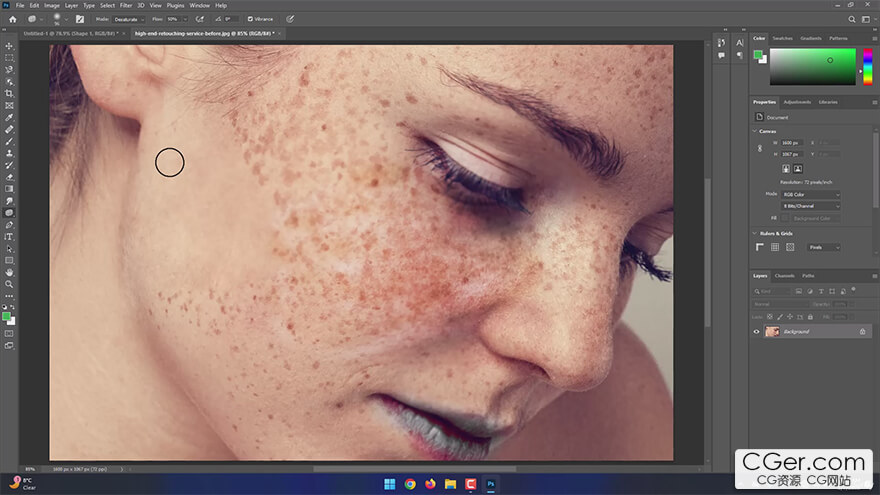
Task: Switch to the Channels tab
Action: click(x=785, y=275)
